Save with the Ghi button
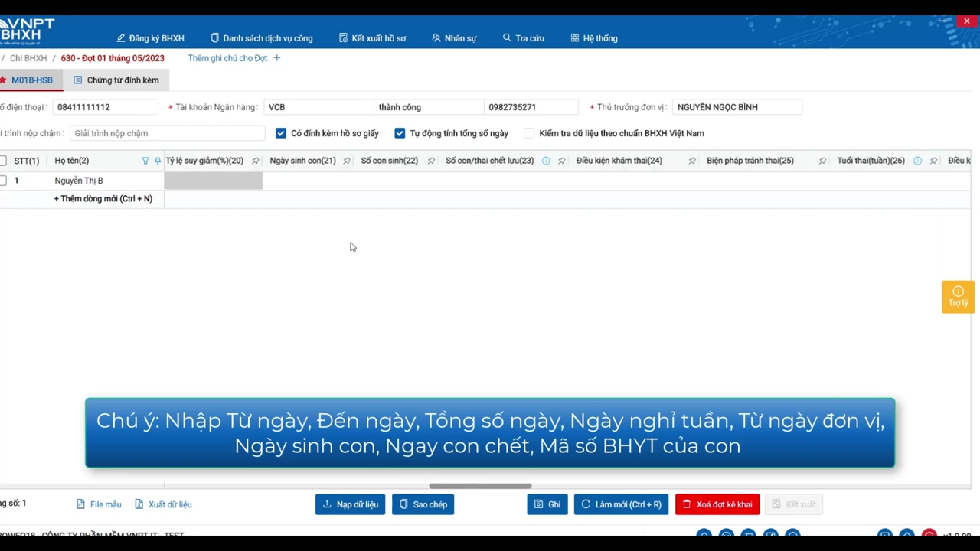Viewport: 980px width, 551px height. coord(547,504)
